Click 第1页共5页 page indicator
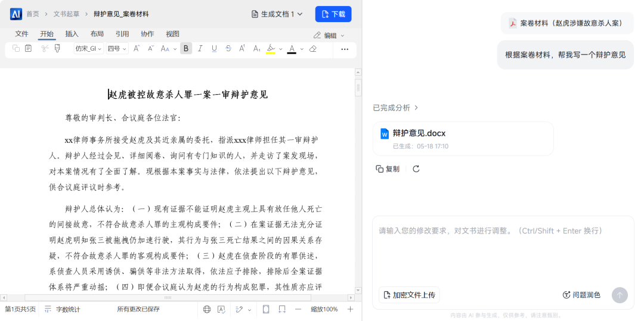644x321 pixels. click(x=20, y=309)
